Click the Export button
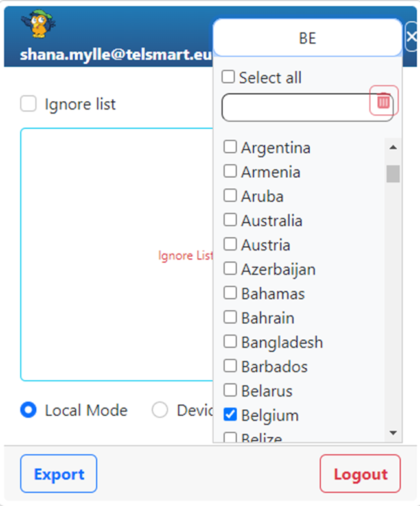Screen dimensions: 420x506 (59, 474)
